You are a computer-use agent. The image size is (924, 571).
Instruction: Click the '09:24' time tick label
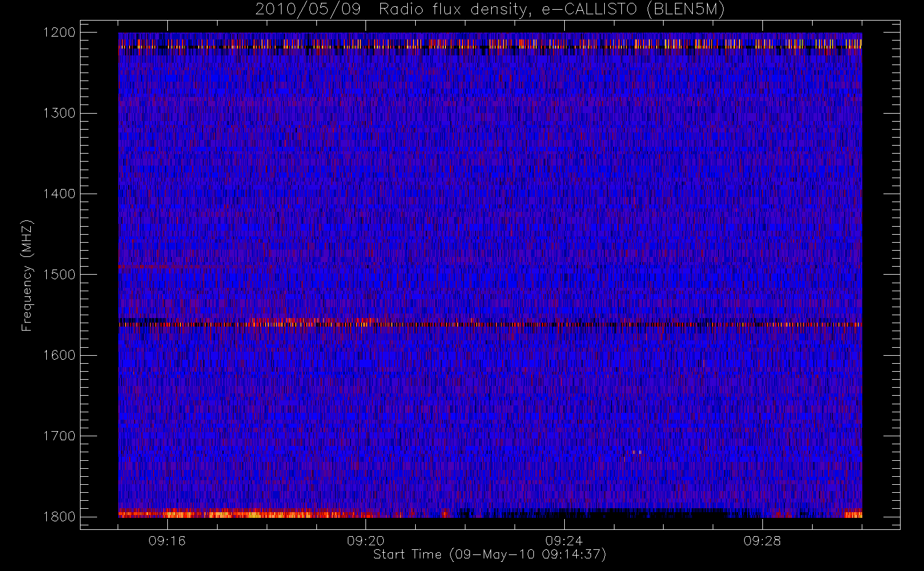[564, 541]
